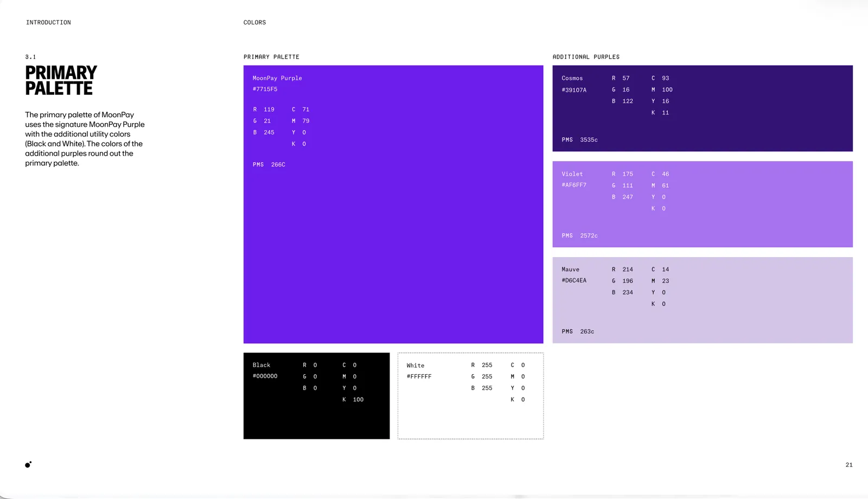
Task: Click the ADDITIONAL PURPLES column label
Action: (x=586, y=57)
